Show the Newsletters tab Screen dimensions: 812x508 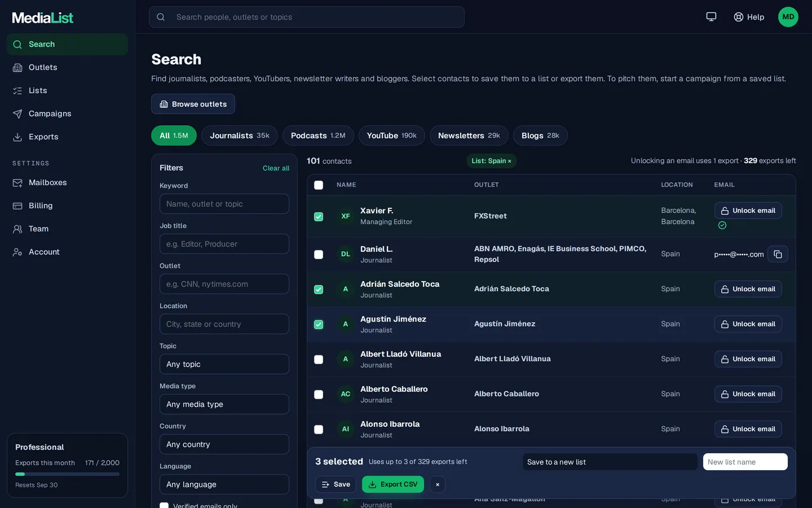click(x=469, y=135)
